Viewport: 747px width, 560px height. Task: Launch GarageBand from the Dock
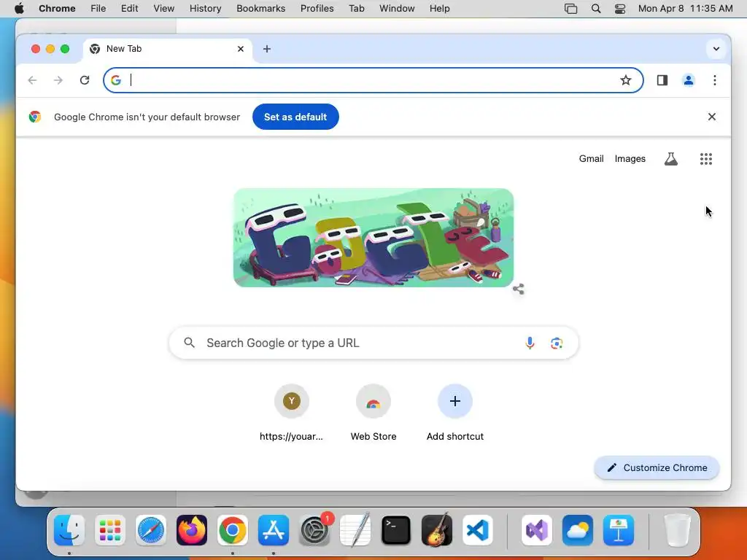pos(437,530)
